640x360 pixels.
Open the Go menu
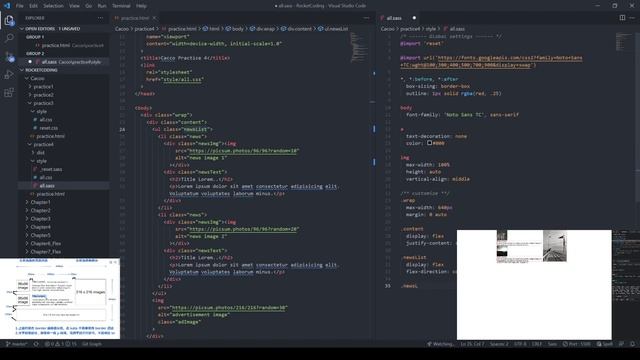pos(89,6)
